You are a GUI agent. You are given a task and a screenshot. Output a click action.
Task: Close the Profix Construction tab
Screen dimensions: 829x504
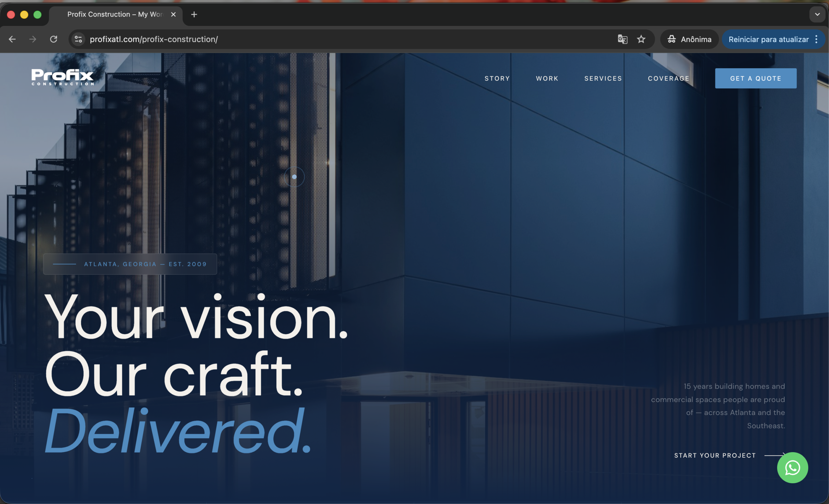click(173, 15)
